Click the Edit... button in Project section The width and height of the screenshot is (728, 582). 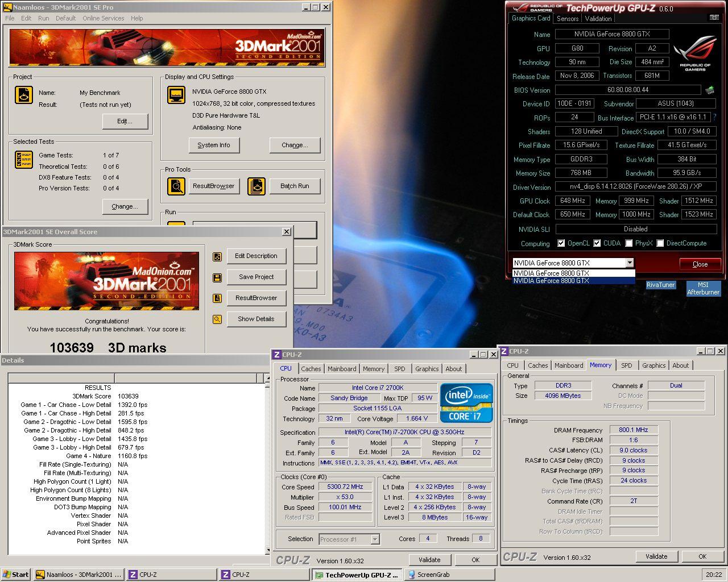coord(125,121)
